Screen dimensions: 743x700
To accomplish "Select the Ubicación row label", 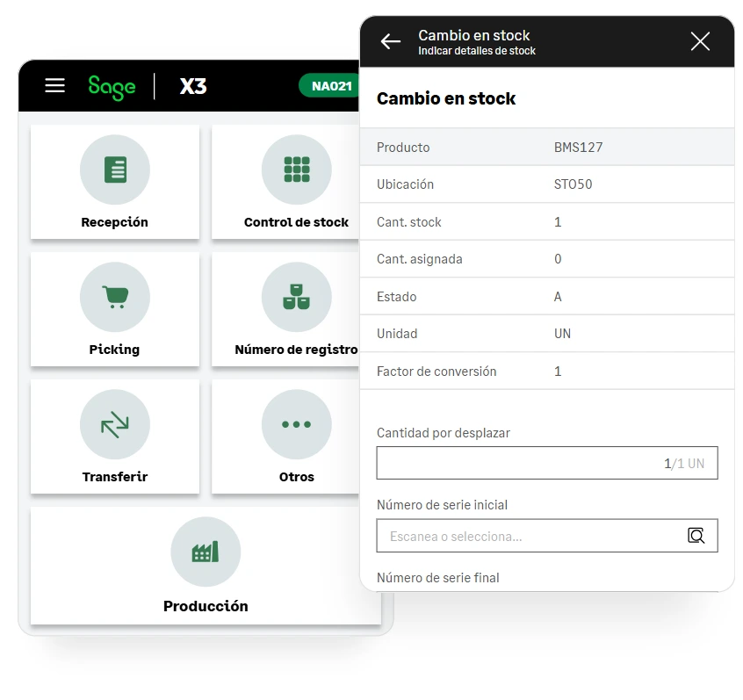I will tap(405, 184).
